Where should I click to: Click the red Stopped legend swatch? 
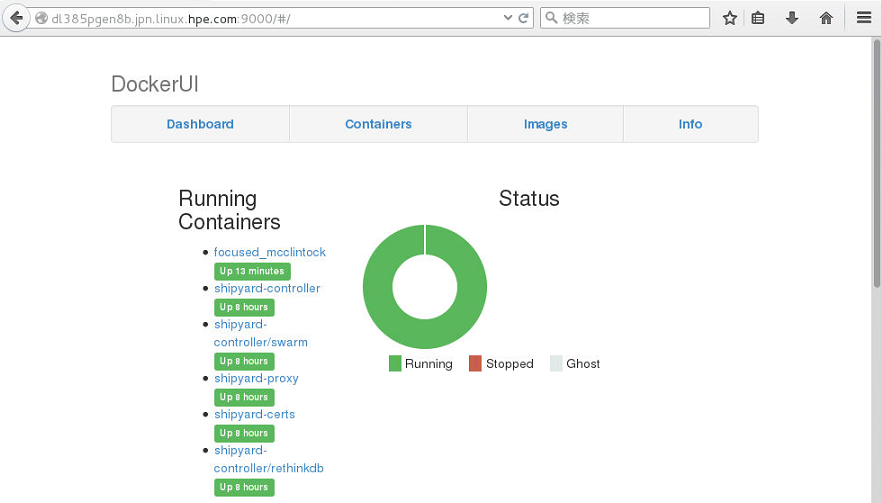tap(475, 364)
